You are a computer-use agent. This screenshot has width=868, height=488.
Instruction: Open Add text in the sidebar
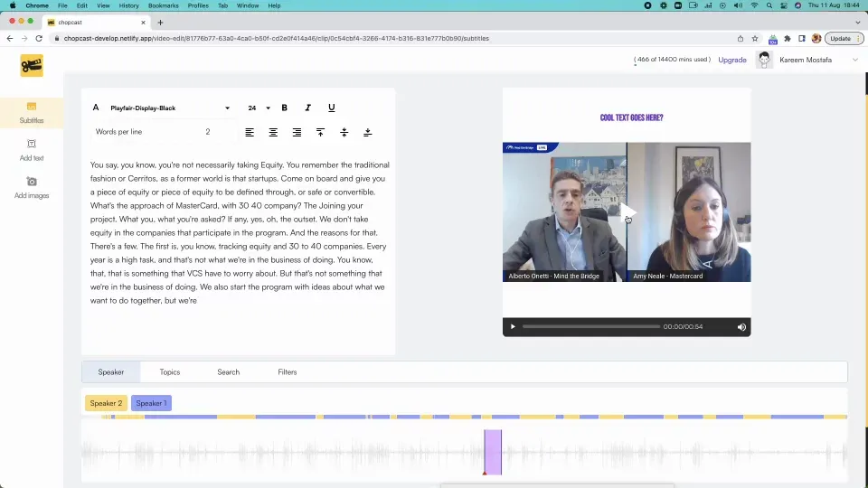pyautogui.click(x=32, y=151)
